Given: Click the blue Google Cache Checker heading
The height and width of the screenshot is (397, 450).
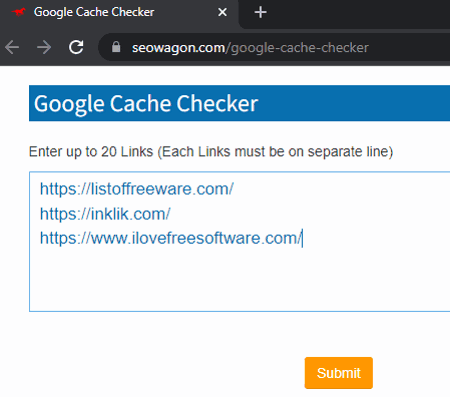Looking at the screenshot, I should pos(239,103).
